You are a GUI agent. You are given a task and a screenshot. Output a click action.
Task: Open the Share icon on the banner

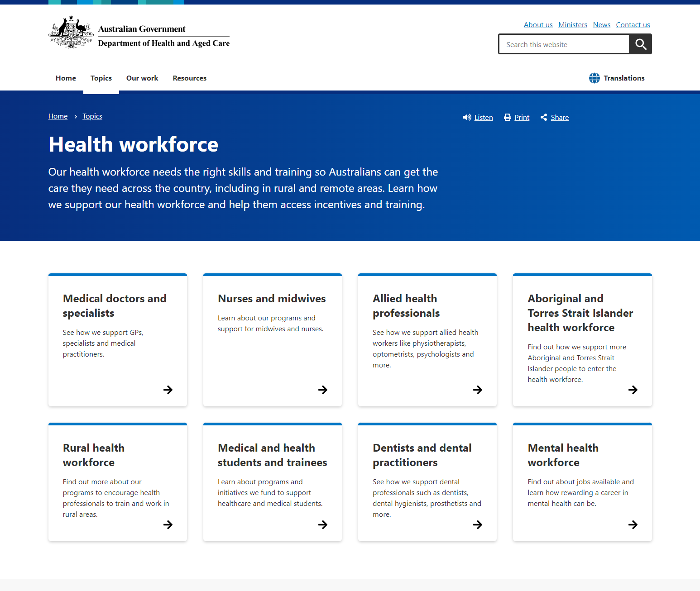(x=544, y=117)
